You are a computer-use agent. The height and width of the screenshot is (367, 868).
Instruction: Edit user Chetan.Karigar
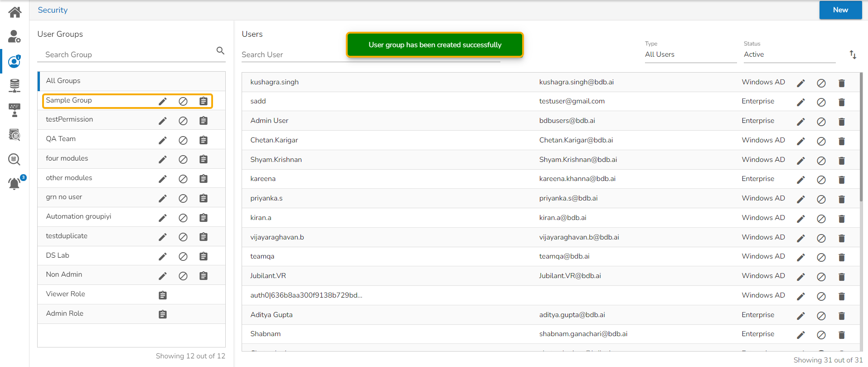pos(801,141)
